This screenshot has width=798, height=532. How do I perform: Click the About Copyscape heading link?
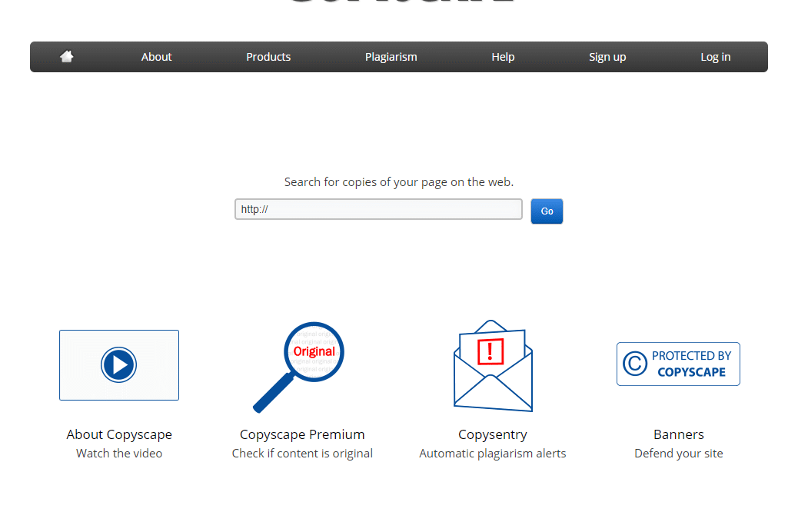click(119, 434)
